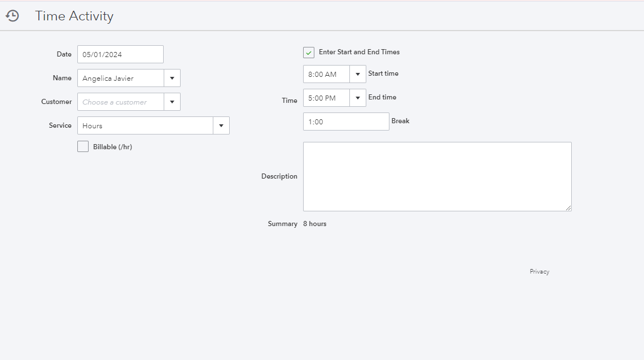Click the Service field showing Hours
Viewport: 644px width, 360px height.
point(145,125)
